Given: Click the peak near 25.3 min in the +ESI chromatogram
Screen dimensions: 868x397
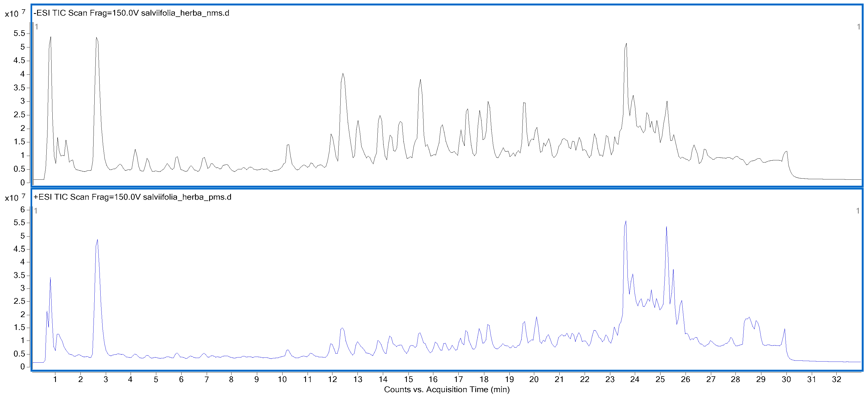Looking at the screenshot, I should [666, 227].
